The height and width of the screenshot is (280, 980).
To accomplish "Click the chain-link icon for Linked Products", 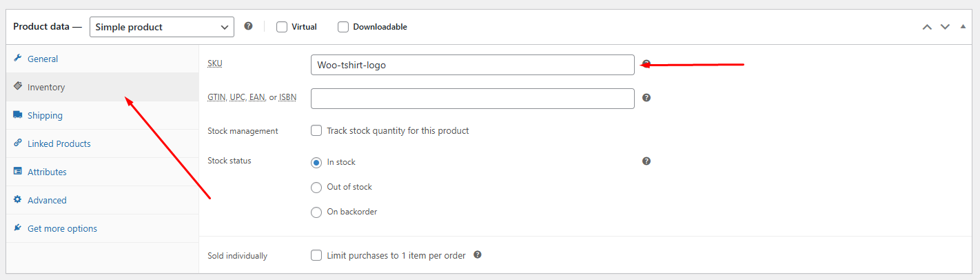I will point(18,143).
